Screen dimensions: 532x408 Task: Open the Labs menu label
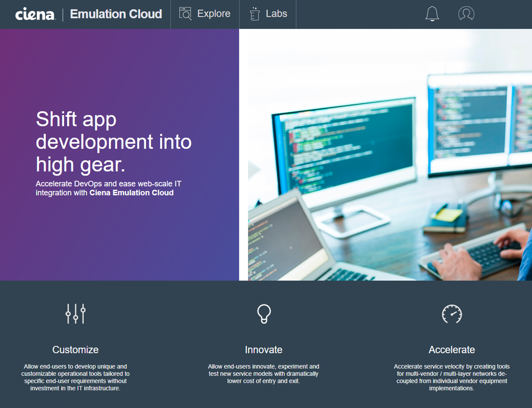(276, 14)
